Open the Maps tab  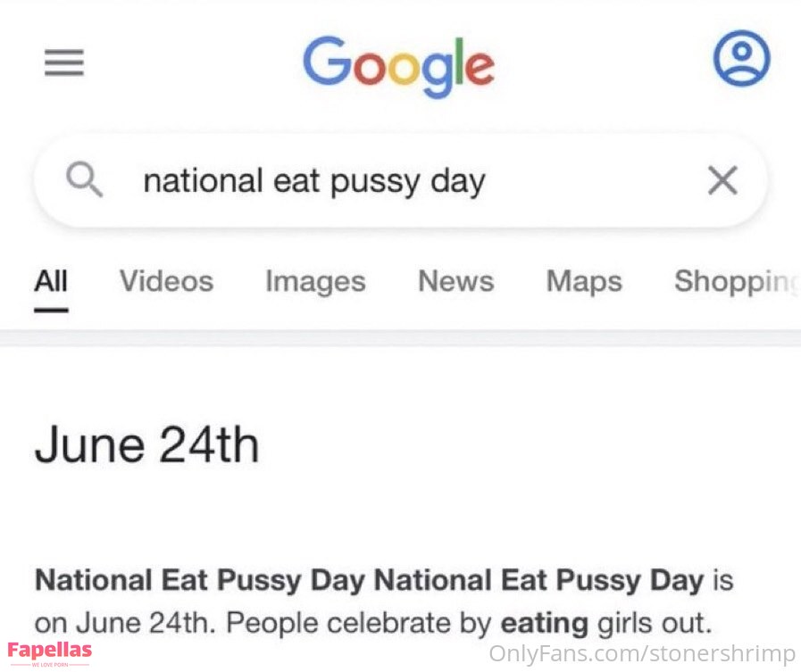[584, 281]
